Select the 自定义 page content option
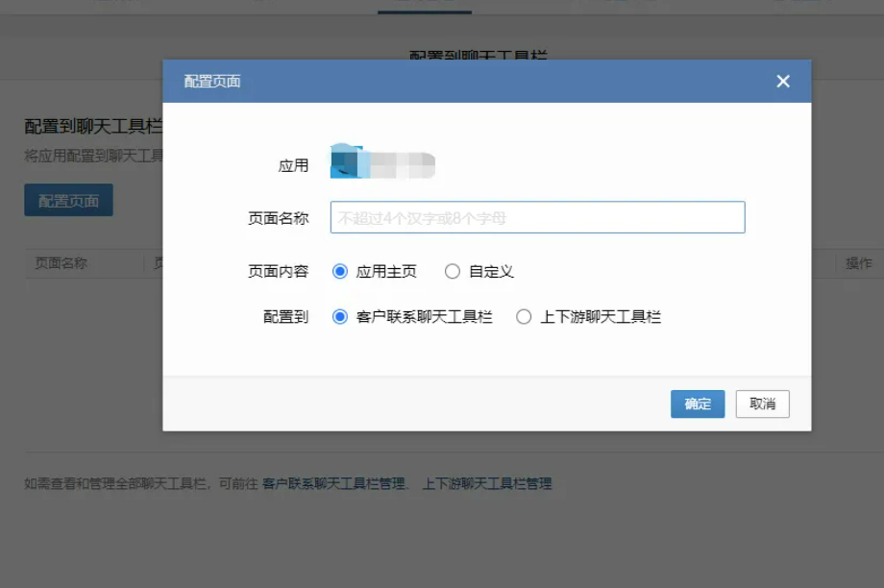The width and height of the screenshot is (884, 588). click(452, 271)
